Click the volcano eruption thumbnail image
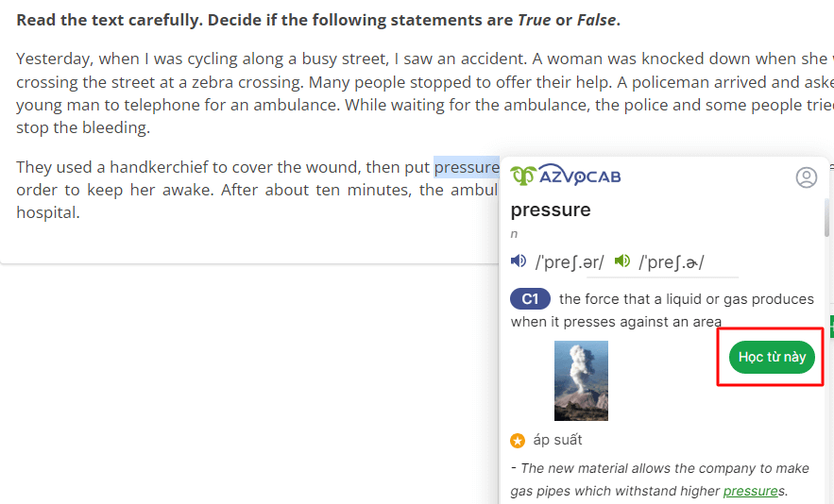This screenshot has width=834, height=504. click(581, 380)
